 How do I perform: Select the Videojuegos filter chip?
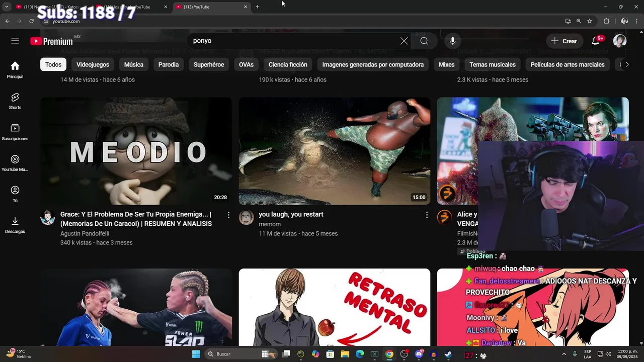(93, 64)
